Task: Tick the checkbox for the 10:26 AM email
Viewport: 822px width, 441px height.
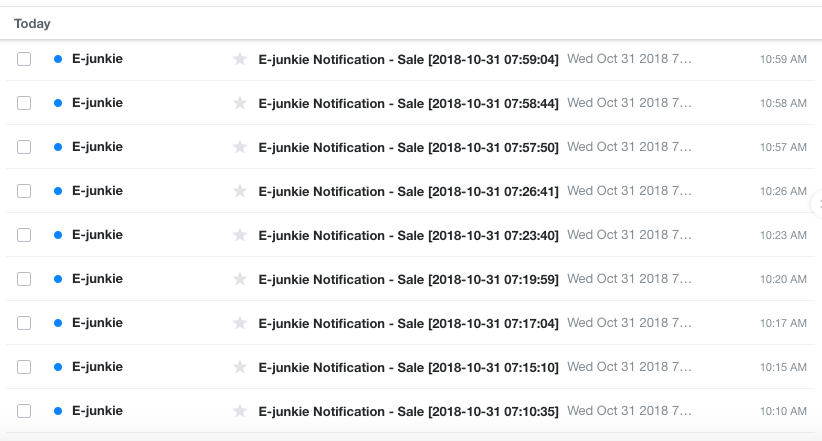Action: [x=24, y=191]
